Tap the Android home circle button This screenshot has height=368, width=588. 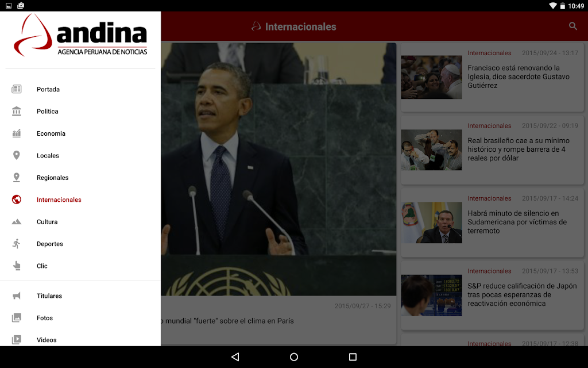[x=294, y=356]
